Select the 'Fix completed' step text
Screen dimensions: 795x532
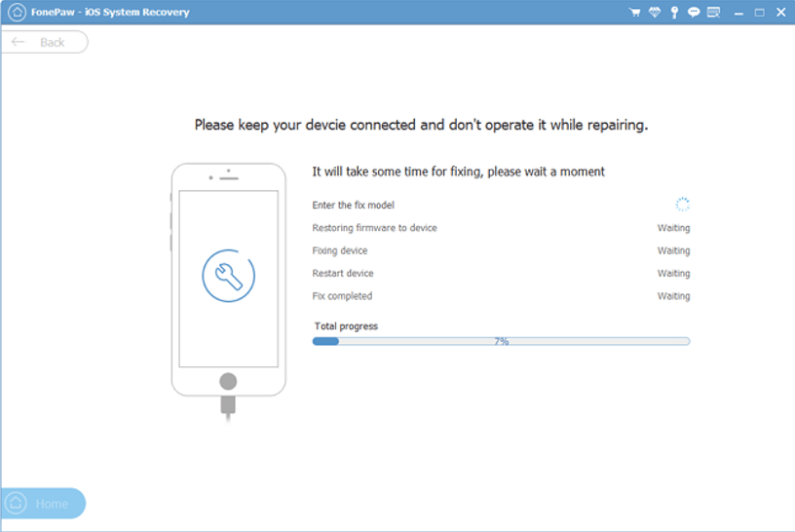click(x=342, y=296)
